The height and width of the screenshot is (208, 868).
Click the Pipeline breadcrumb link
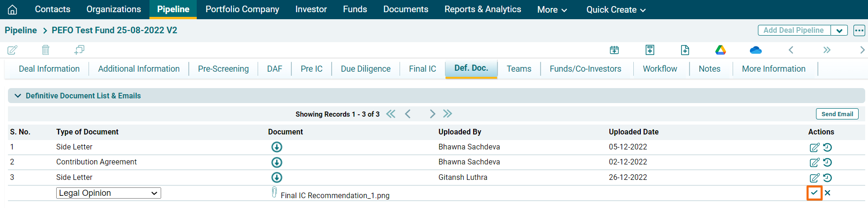[21, 30]
